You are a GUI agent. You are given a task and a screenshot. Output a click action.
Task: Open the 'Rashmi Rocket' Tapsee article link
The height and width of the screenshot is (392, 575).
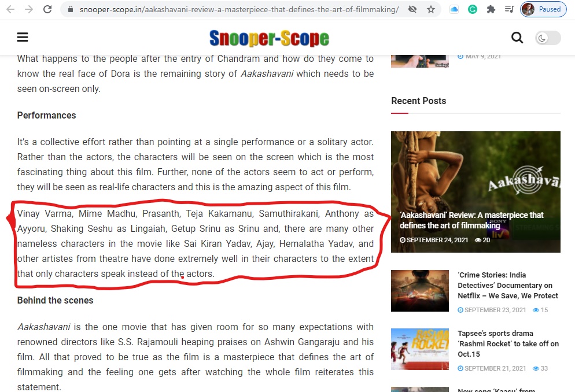[508, 343]
